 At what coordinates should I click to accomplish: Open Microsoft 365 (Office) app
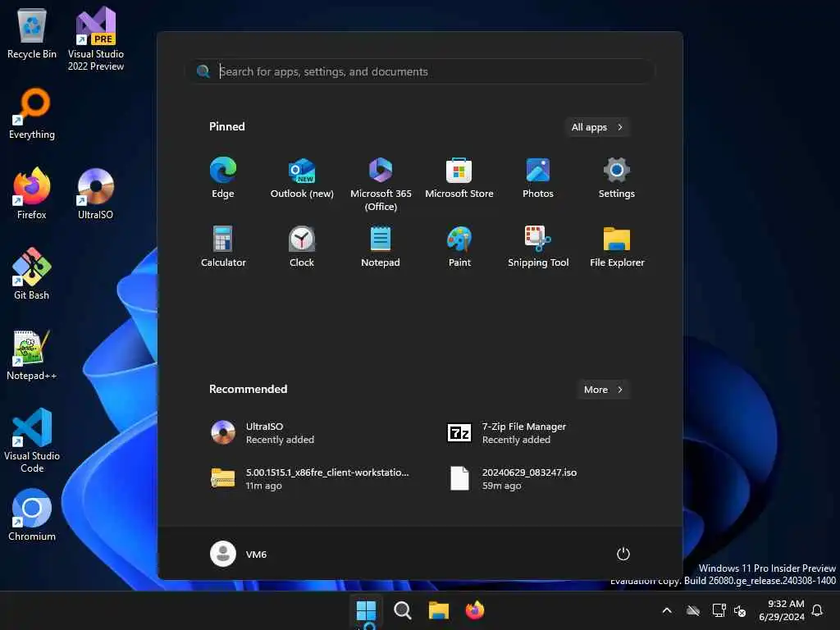[381, 185]
